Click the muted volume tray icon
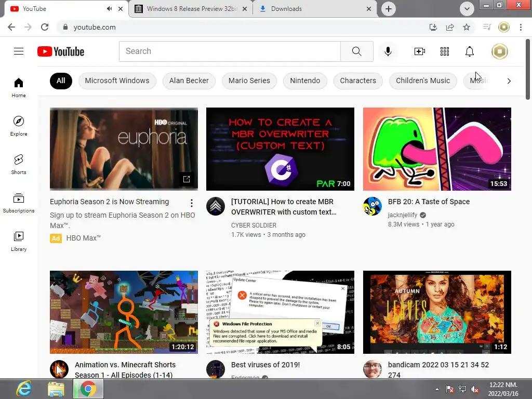Image resolution: width=532 pixels, height=399 pixels. pyautogui.click(x=475, y=390)
